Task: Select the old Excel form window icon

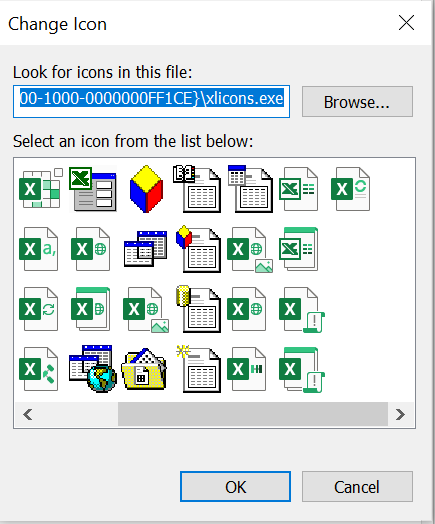Action: (x=93, y=189)
